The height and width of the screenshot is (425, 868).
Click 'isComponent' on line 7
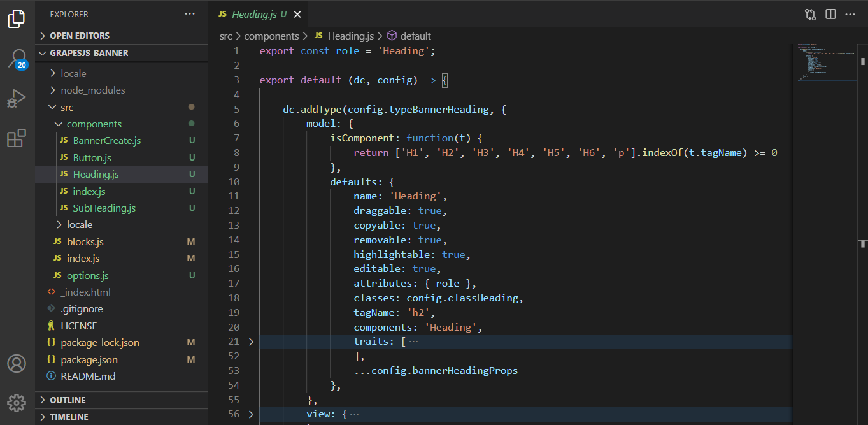pyautogui.click(x=362, y=138)
